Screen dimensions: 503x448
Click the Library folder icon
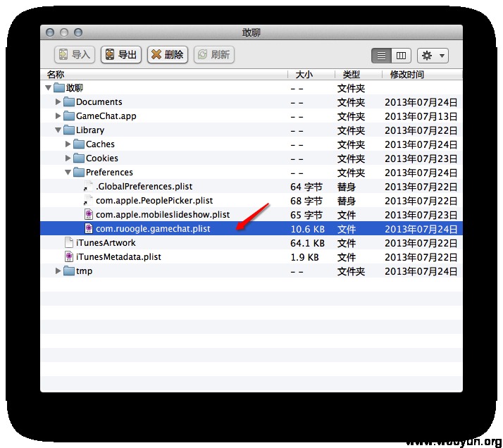(69, 130)
